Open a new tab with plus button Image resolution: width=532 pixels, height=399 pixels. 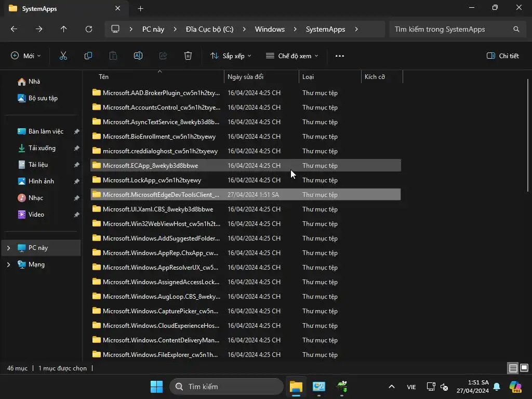pyautogui.click(x=140, y=9)
